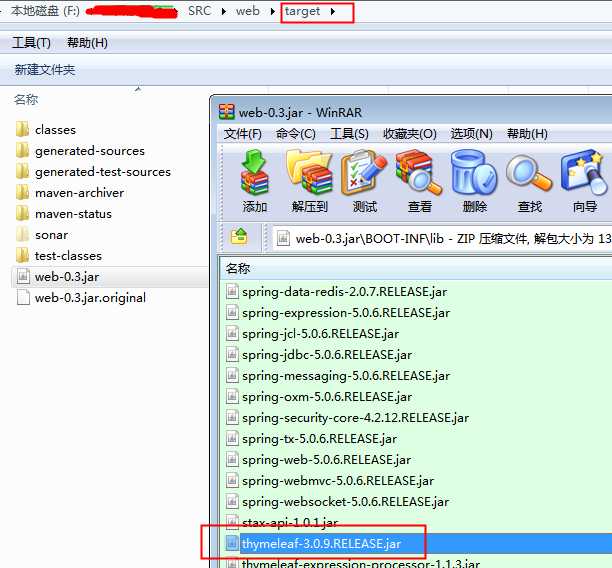Click the spring-jcl jar file icon

(x=232, y=333)
